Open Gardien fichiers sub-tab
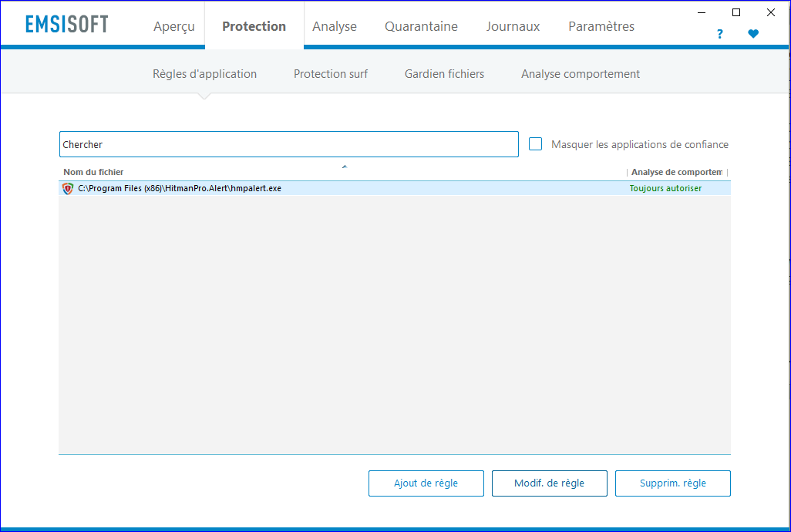This screenshot has height=532, width=791. tap(444, 74)
